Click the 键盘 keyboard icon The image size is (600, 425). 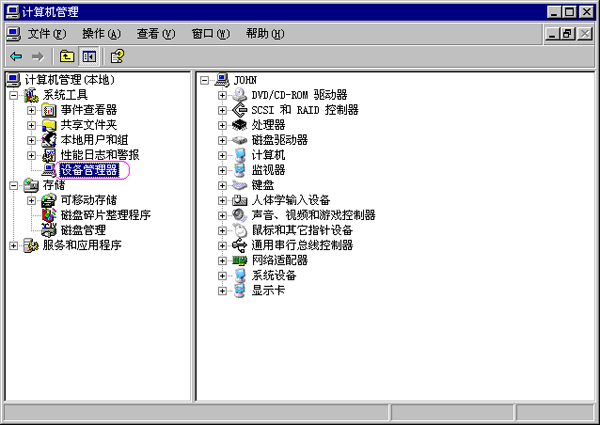[240, 185]
